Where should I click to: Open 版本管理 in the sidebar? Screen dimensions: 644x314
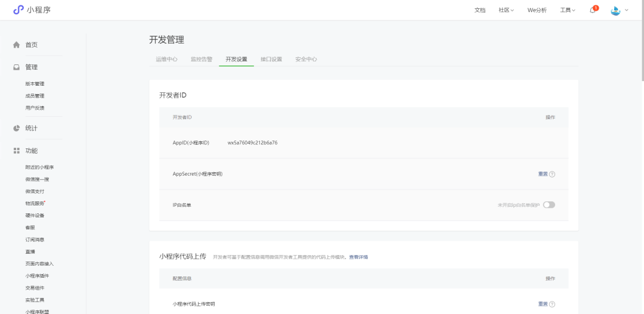[35, 84]
